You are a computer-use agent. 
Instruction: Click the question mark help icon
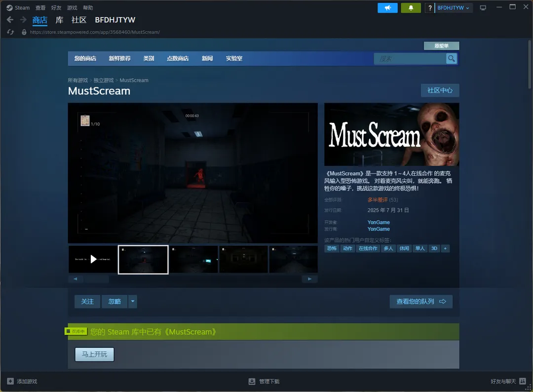click(430, 8)
